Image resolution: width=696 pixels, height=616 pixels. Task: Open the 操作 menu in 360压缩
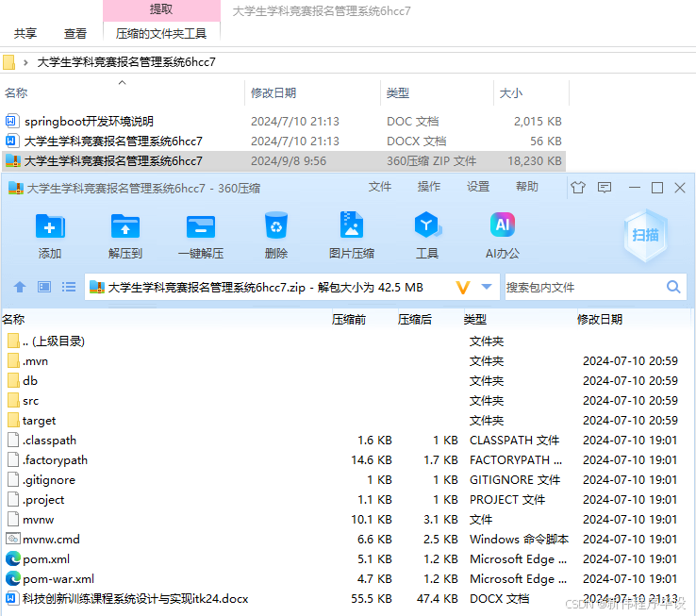(429, 187)
